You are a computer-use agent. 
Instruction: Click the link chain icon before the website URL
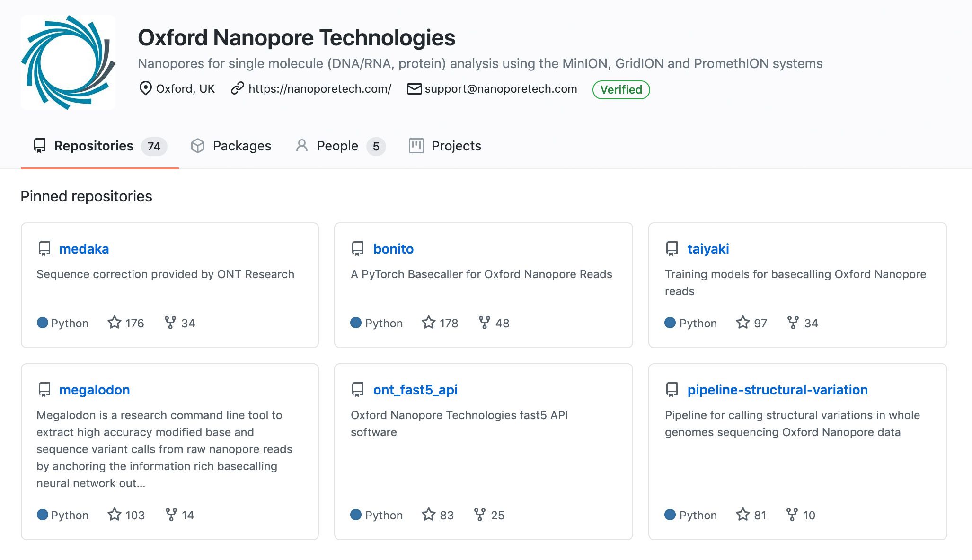(x=236, y=89)
